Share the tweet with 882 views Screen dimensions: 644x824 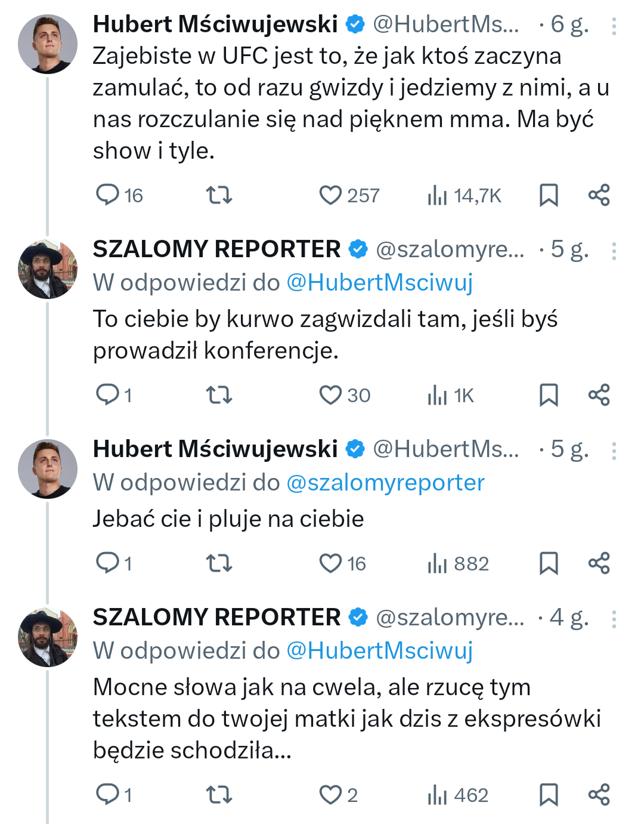point(599,563)
